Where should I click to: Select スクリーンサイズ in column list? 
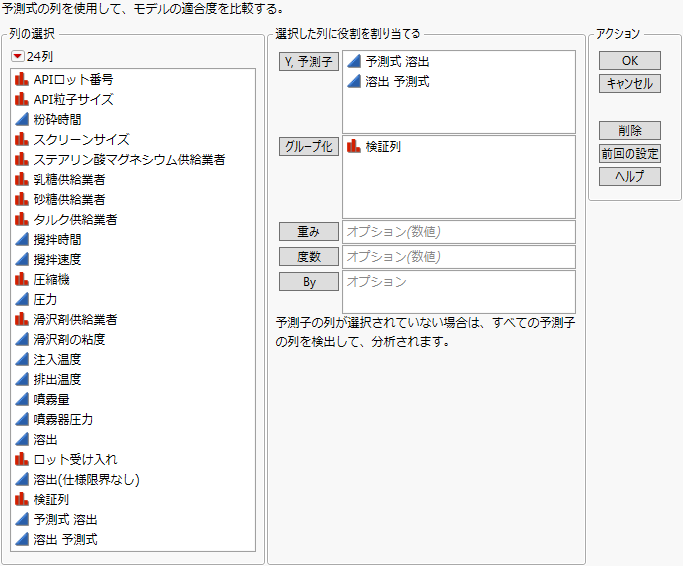[x=81, y=139]
